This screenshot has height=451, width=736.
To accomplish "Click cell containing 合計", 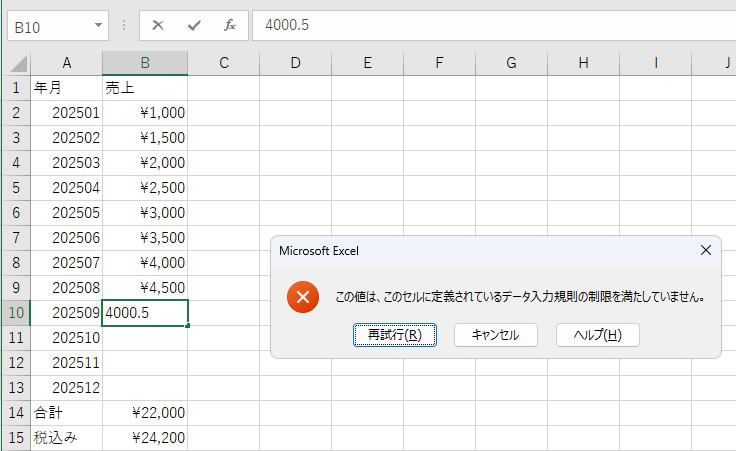I will (67, 413).
